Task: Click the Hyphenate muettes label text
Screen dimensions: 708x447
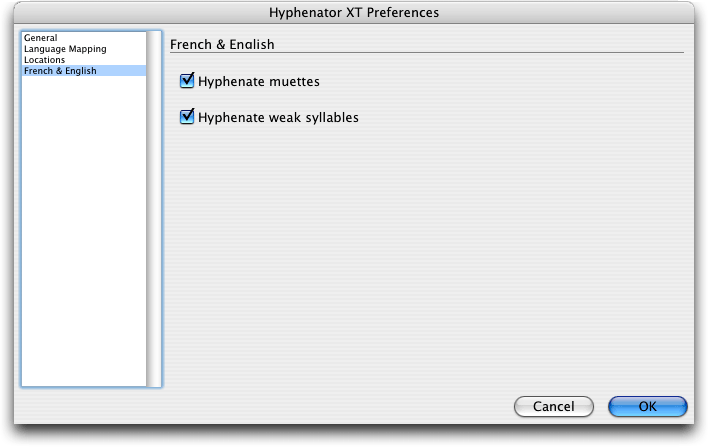Action: pos(259,81)
